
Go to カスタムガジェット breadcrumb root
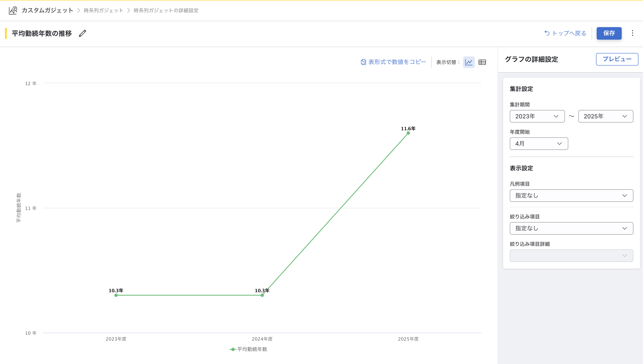pyautogui.click(x=47, y=10)
